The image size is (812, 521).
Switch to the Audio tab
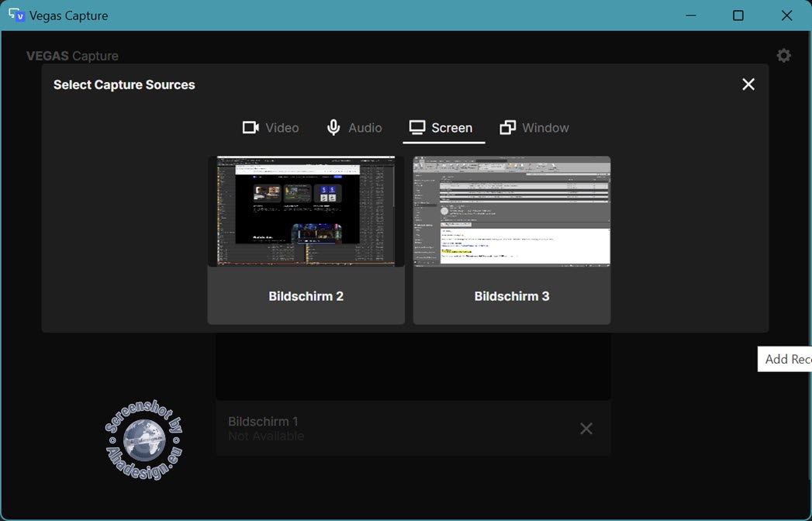coord(354,128)
